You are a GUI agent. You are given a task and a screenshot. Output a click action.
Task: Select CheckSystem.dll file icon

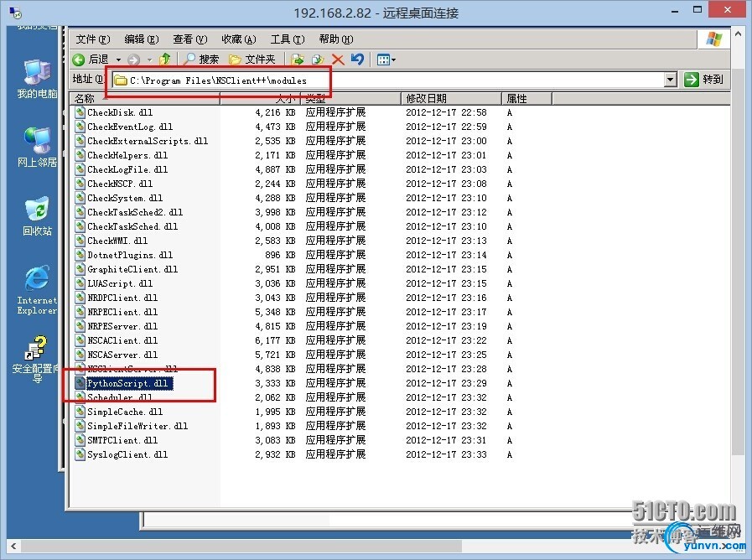coord(80,198)
